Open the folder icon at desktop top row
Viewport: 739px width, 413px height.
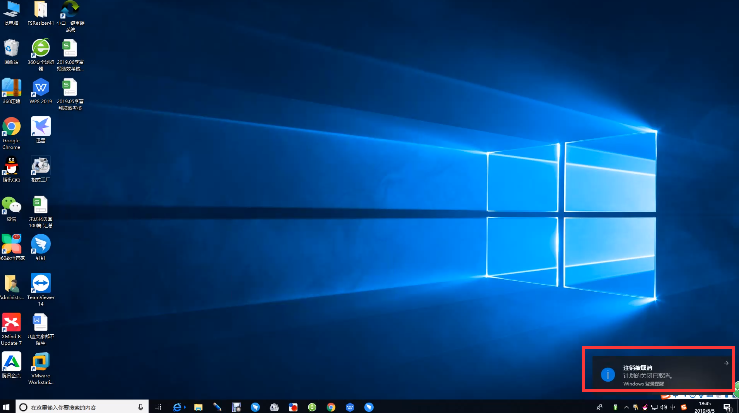pos(41,12)
